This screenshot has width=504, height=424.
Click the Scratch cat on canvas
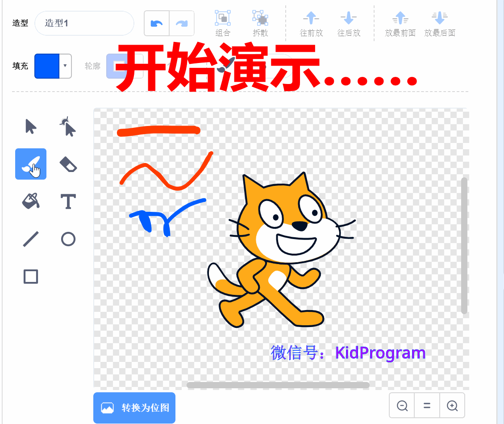(x=282, y=250)
